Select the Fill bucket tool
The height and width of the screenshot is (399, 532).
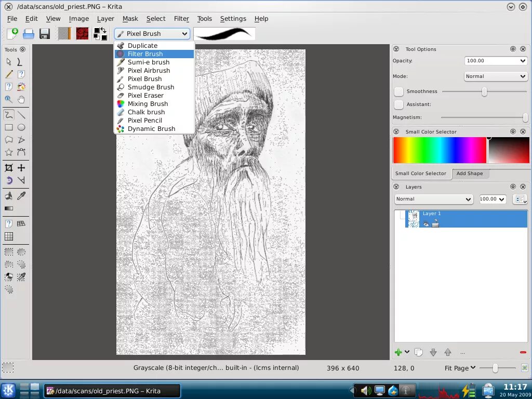(x=8, y=196)
